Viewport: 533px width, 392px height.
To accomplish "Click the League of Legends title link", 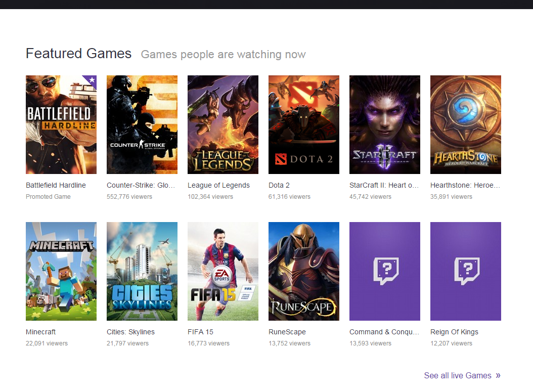I will point(218,185).
